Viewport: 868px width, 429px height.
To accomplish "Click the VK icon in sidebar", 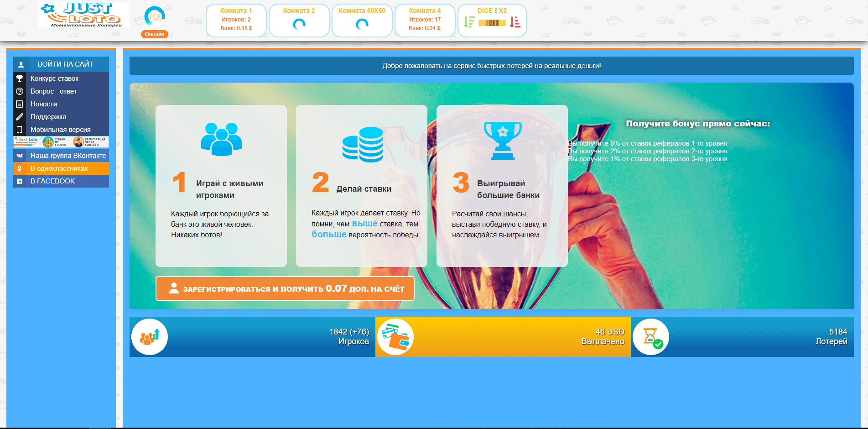I will (x=20, y=156).
